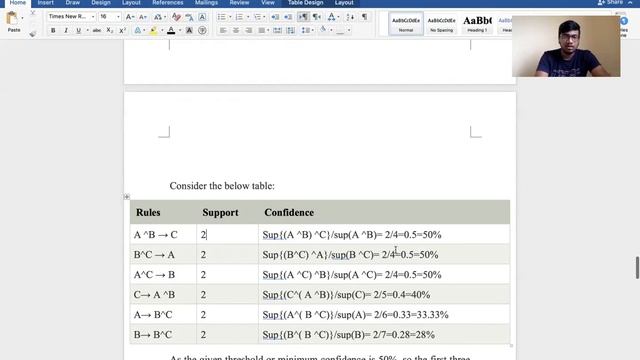640x360 pixels.
Task: Decrease paragraph indent
Action: (275, 17)
